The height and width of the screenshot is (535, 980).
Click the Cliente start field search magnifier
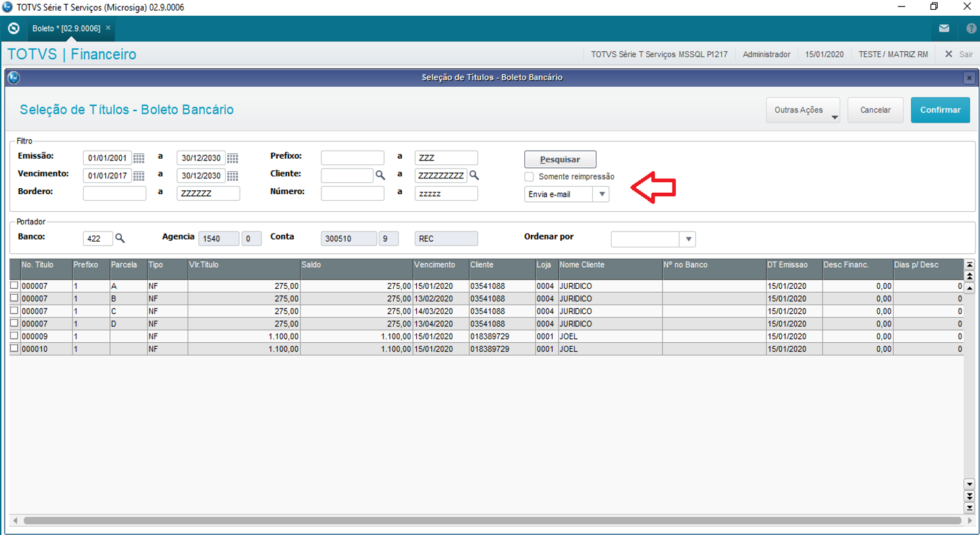[380, 176]
